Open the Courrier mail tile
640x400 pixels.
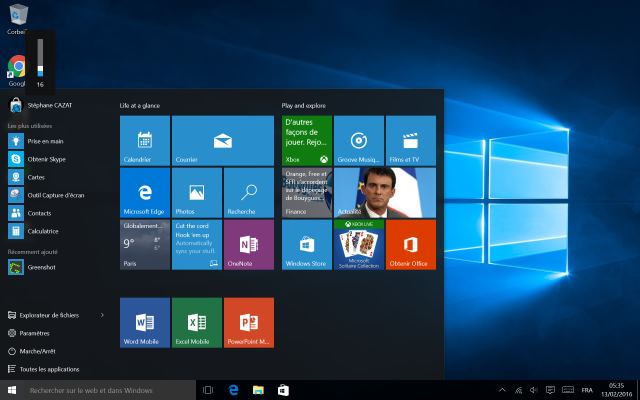pos(223,140)
